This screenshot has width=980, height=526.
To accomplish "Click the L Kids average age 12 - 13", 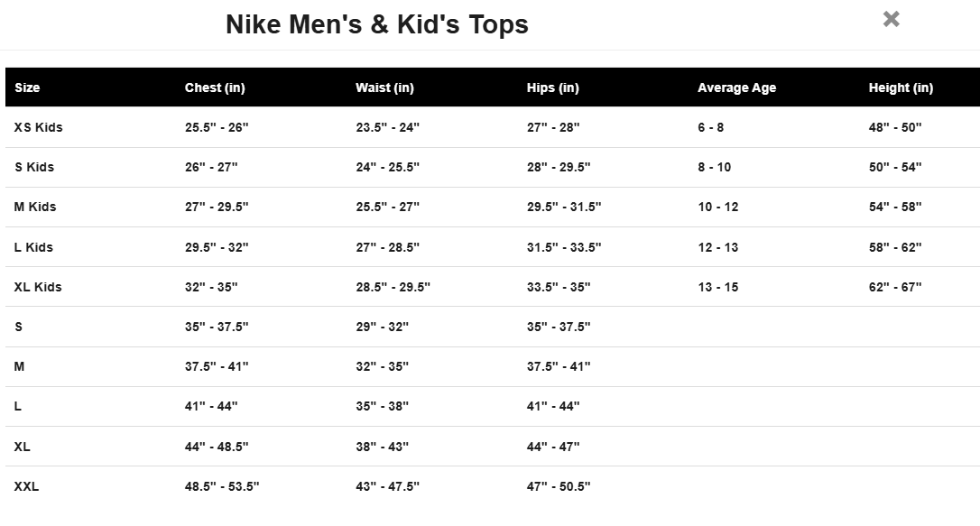I will click(x=717, y=247).
